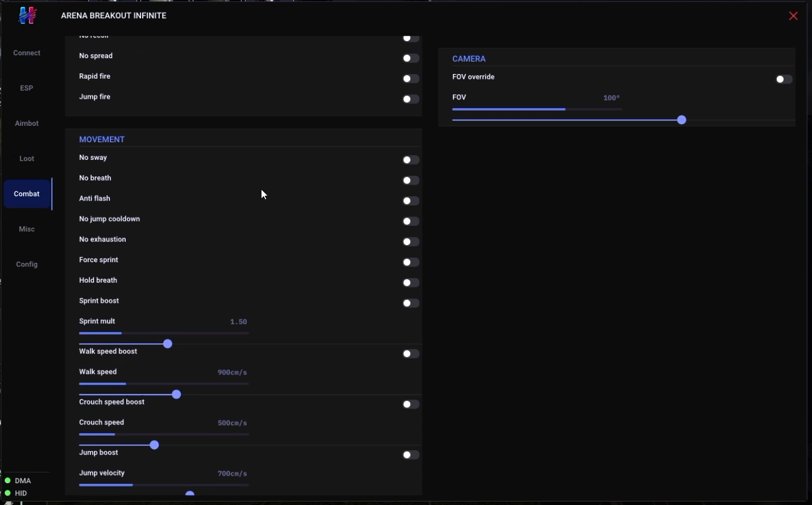The image size is (812, 505).
Task: Click the Walk speed slider handle
Action: [176, 394]
